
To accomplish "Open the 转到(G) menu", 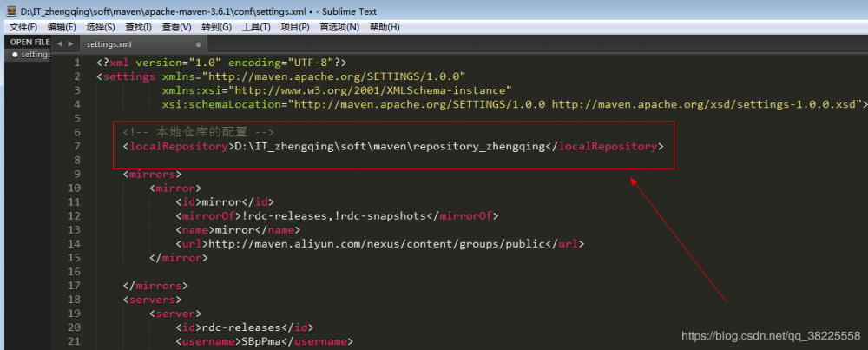I will [x=216, y=27].
